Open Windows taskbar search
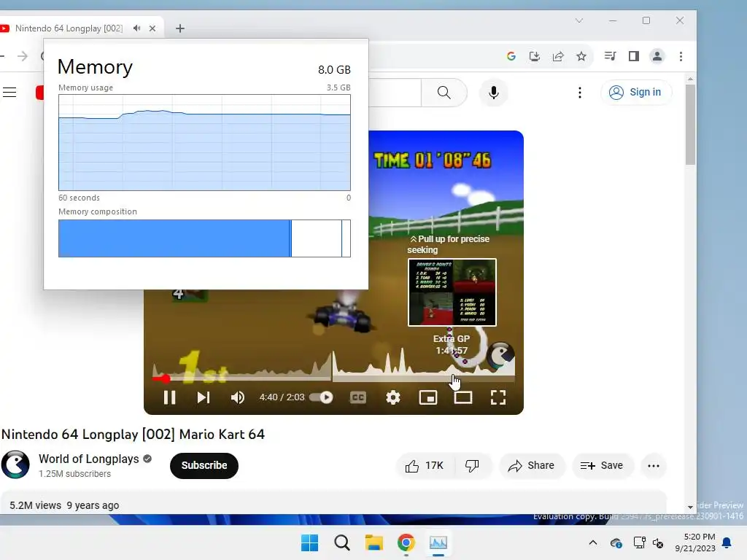This screenshot has width=747, height=560. (x=341, y=542)
